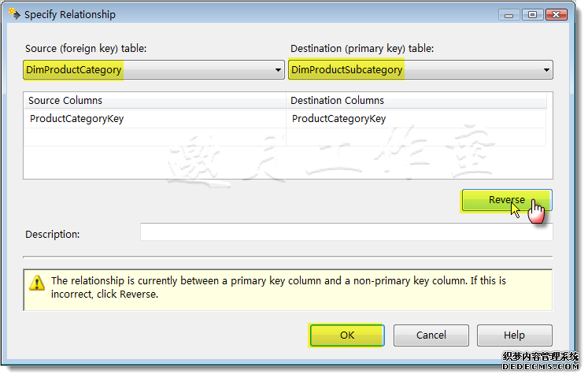The width and height of the screenshot is (588, 378).
Task: Click the yellow warning triangle icon
Action: tap(37, 283)
